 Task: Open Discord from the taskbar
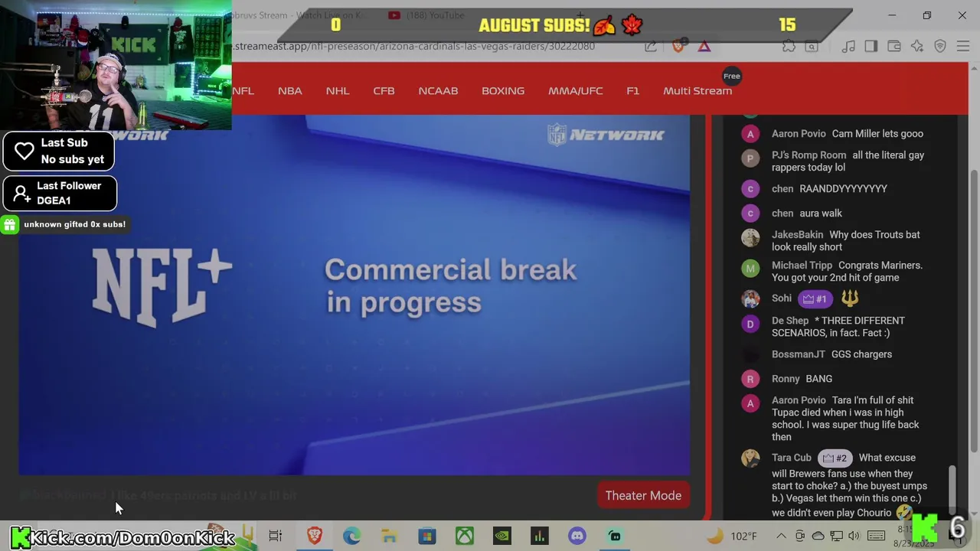pos(577,536)
